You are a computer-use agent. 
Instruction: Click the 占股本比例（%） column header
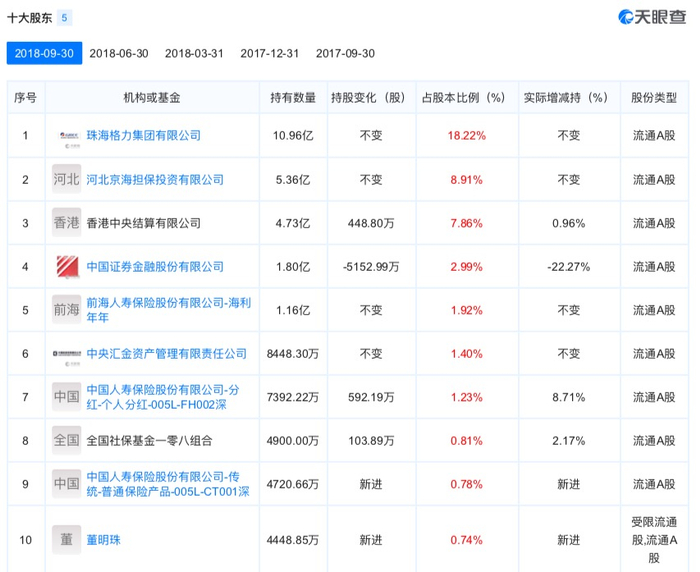467,97
